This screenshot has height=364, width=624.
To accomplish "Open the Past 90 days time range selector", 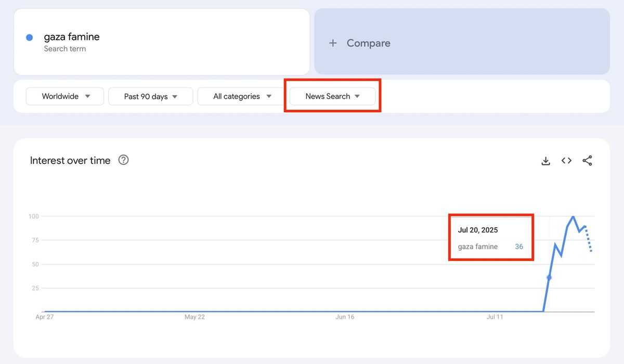I will pos(150,96).
